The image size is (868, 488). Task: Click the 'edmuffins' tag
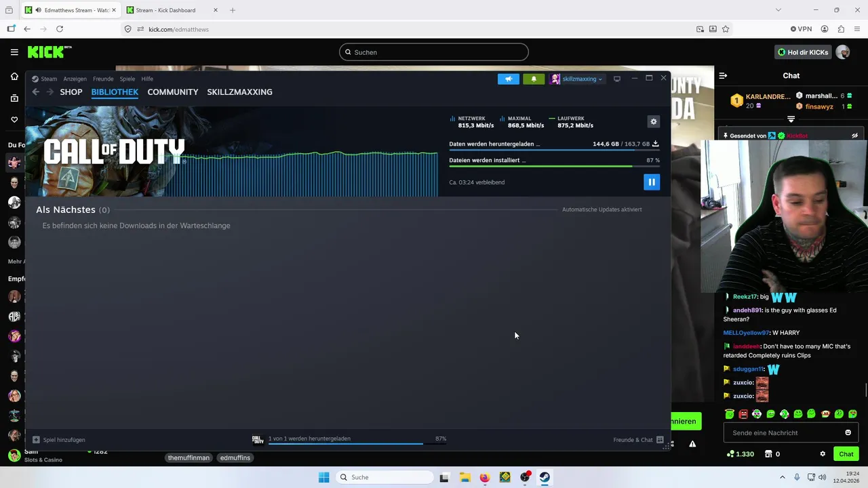click(235, 457)
